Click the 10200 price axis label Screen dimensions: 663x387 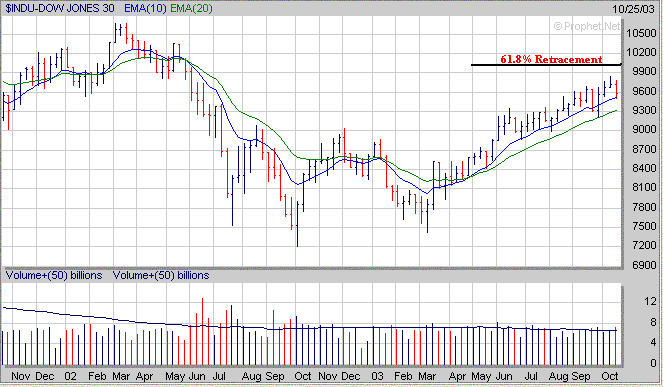(641, 52)
